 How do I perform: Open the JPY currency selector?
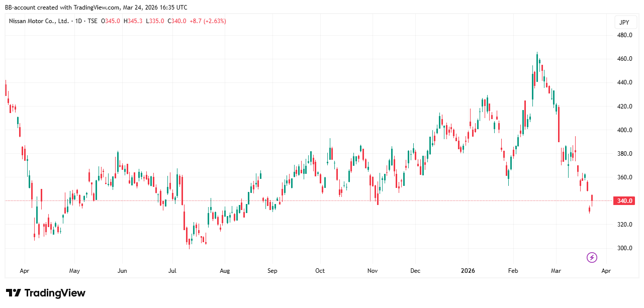(624, 23)
